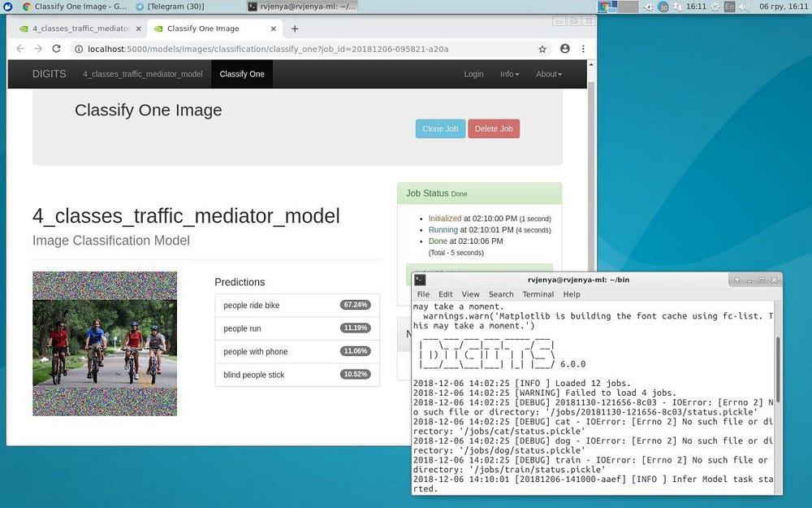Select the blind people stick prediction
The height and width of the screenshot is (508, 812).
pyautogui.click(x=297, y=375)
